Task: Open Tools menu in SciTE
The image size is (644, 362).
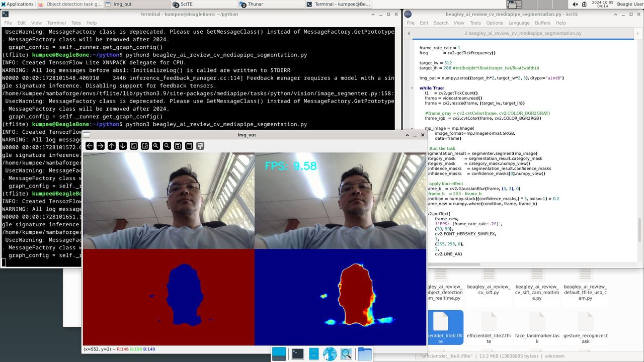Action: click(475, 23)
